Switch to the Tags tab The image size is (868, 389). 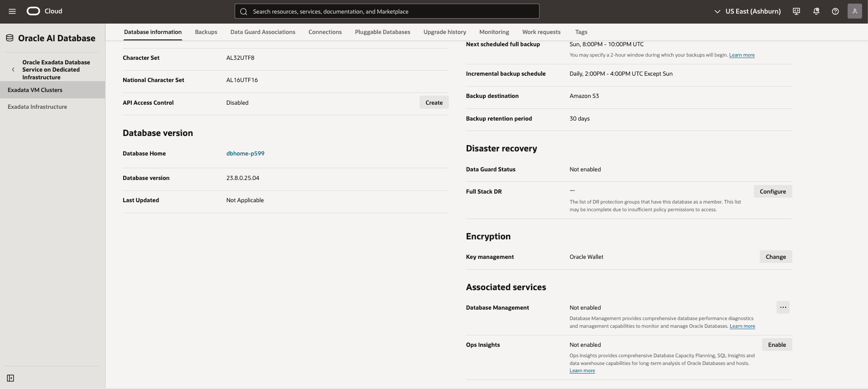[x=581, y=32]
